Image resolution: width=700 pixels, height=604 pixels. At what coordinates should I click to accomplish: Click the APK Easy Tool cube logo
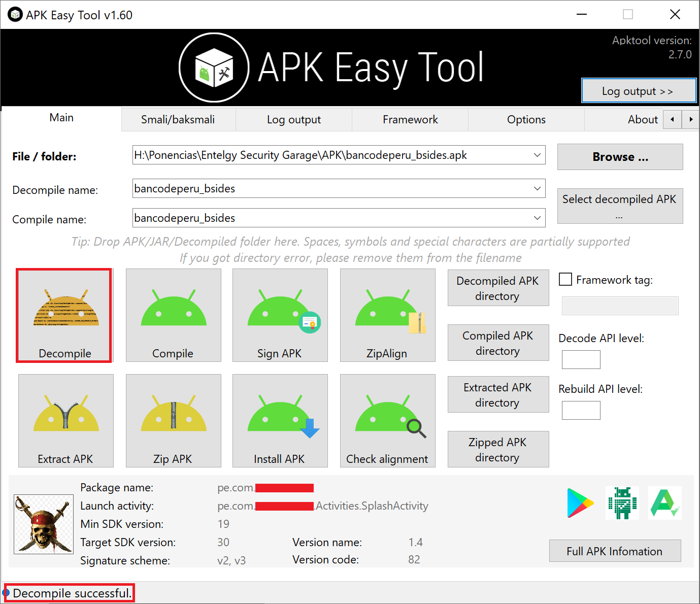tap(214, 68)
